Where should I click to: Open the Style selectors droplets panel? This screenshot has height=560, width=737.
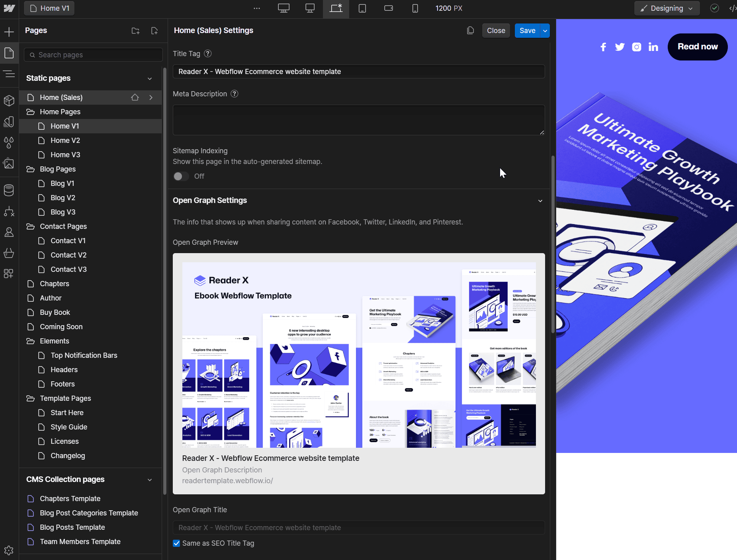pos(9,142)
